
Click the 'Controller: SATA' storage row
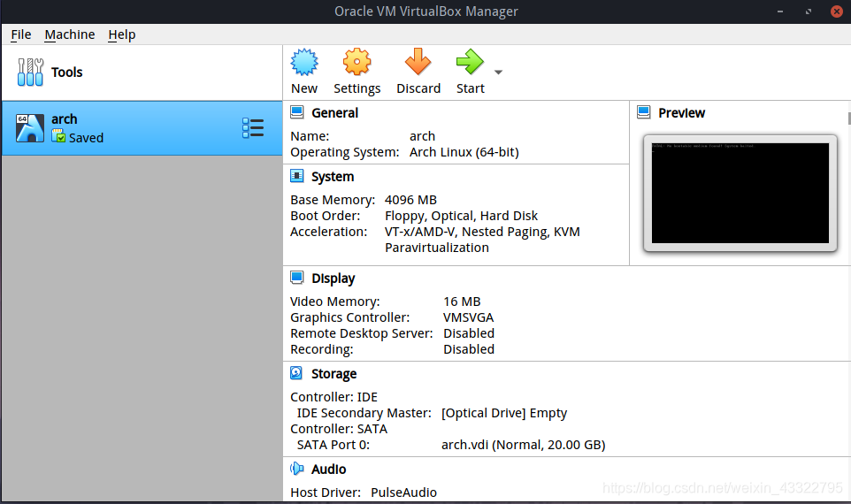[339, 429]
